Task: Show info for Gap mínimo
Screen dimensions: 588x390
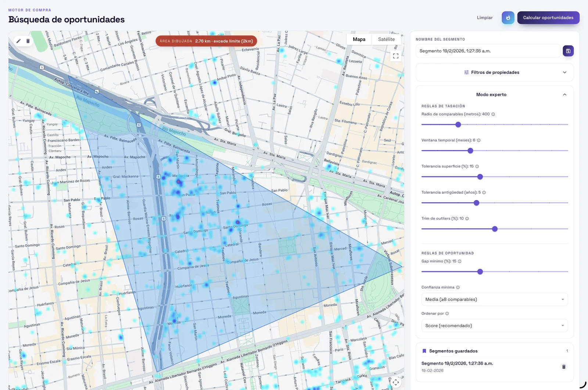Action: point(460,261)
